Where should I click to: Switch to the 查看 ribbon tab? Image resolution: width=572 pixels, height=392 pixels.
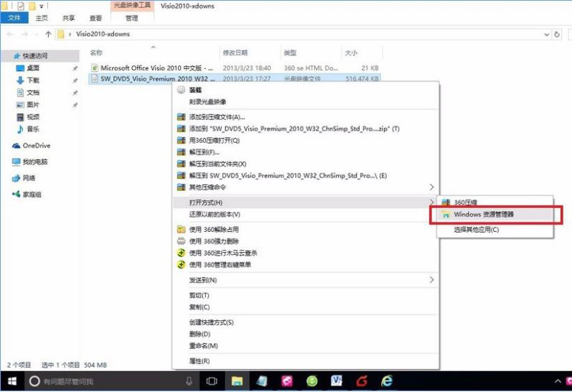pos(95,18)
